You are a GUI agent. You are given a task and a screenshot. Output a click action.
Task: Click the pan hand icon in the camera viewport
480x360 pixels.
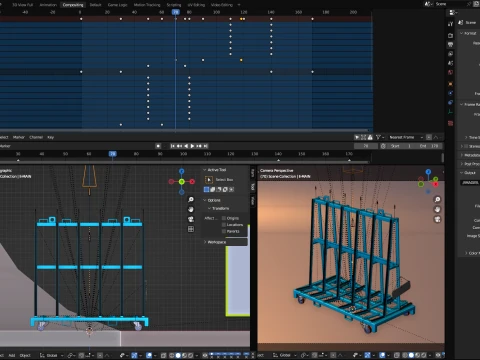[437, 209]
